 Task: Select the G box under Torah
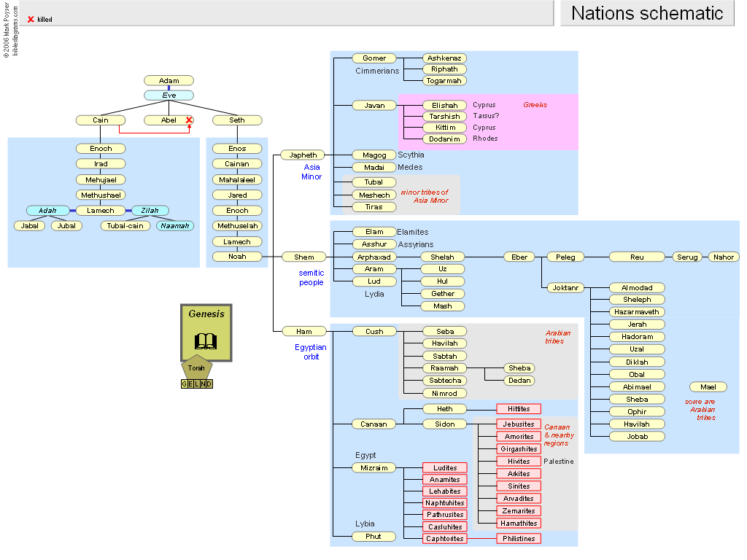pyautogui.click(x=185, y=384)
